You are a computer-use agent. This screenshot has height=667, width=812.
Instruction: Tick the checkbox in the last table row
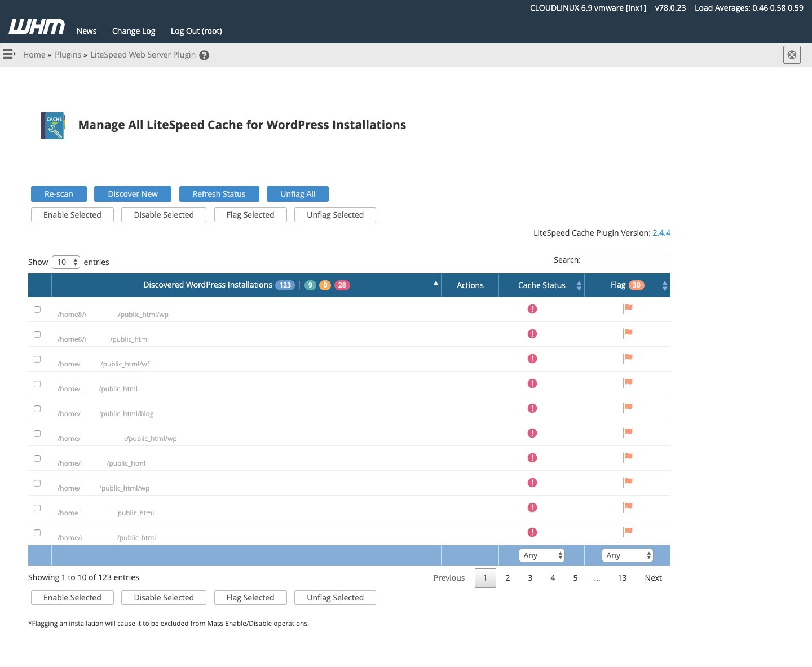tap(37, 533)
